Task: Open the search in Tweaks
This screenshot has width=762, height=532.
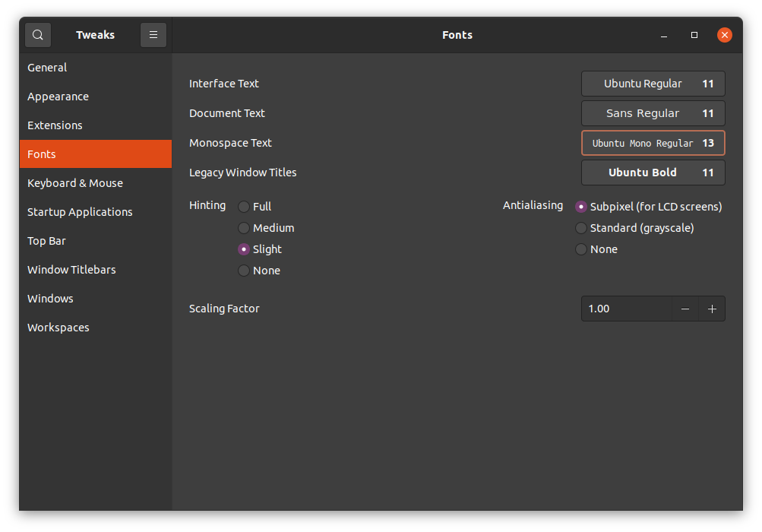Action: click(x=38, y=35)
